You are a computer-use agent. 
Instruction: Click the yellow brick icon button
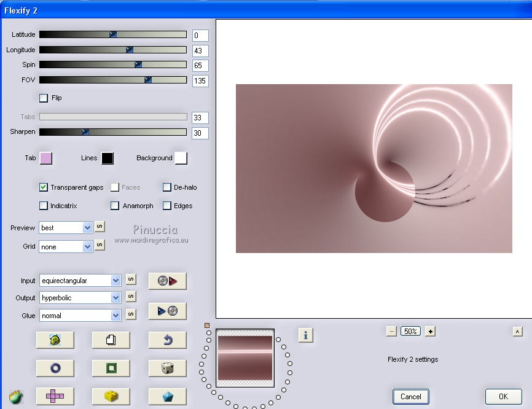point(111,396)
